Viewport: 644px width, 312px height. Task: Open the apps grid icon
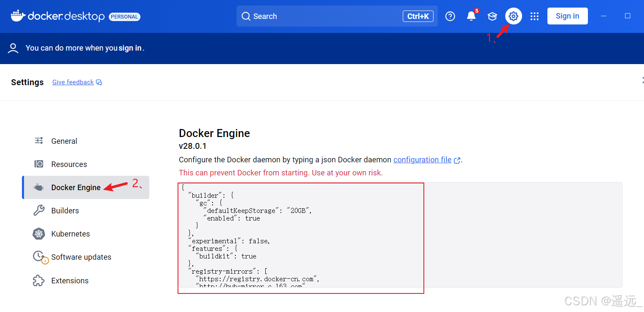(534, 16)
